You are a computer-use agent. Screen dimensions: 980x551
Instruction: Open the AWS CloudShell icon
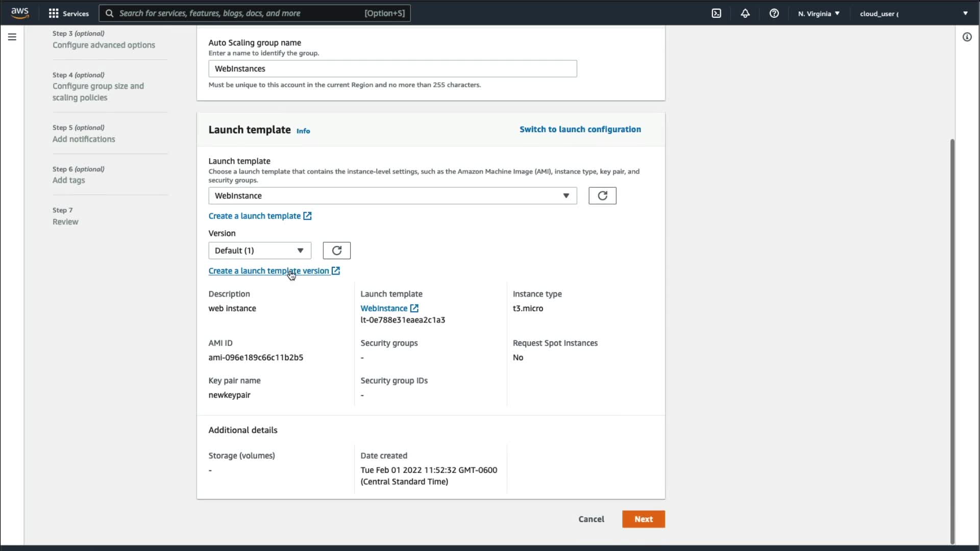(717, 13)
